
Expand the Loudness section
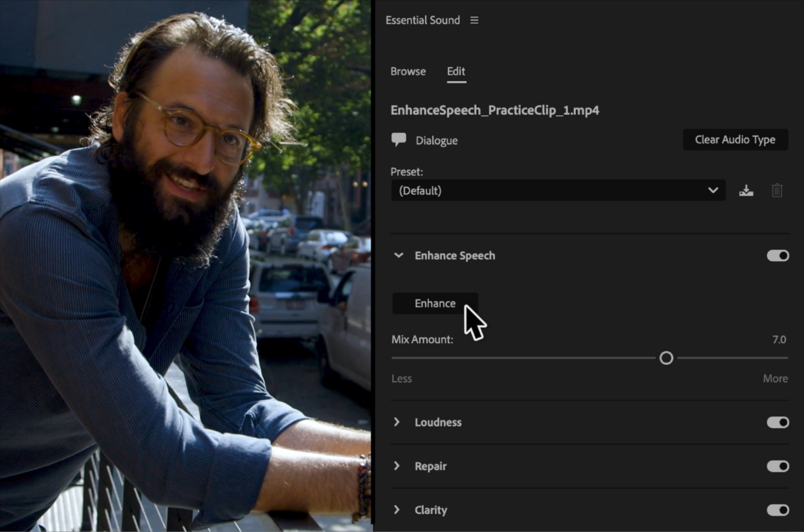tap(396, 422)
